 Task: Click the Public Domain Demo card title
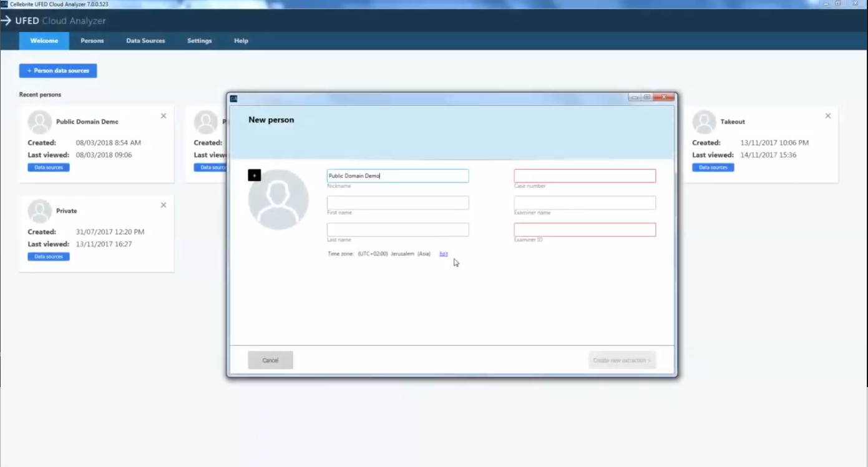click(87, 122)
